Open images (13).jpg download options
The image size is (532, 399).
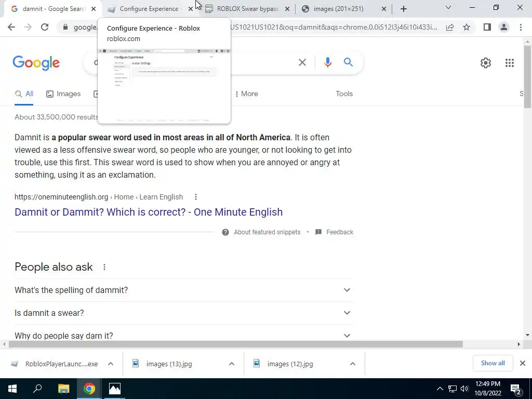tap(232, 364)
